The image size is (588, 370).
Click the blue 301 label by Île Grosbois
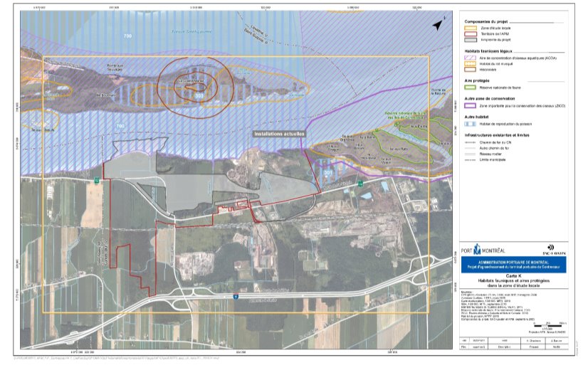pyautogui.click(x=327, y=173)
